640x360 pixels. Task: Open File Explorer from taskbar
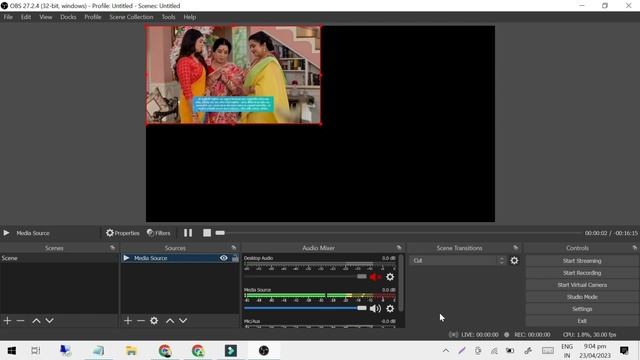pos(131,351)
